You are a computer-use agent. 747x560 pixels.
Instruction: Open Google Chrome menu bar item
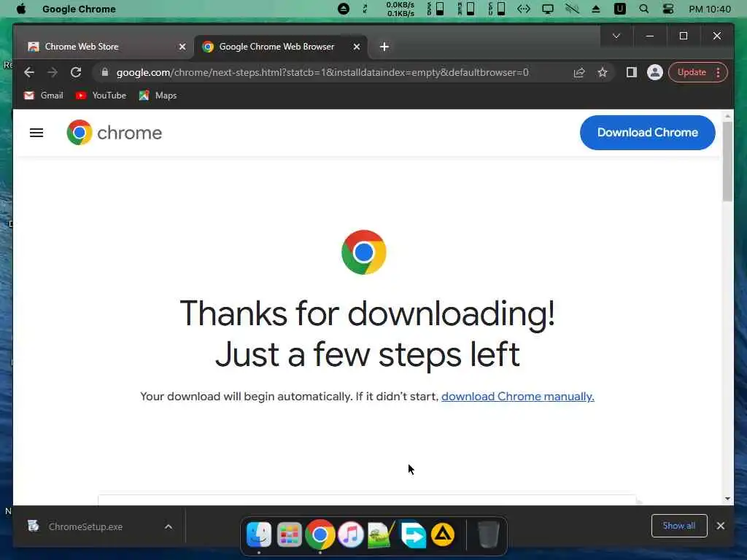coord(79,9)
